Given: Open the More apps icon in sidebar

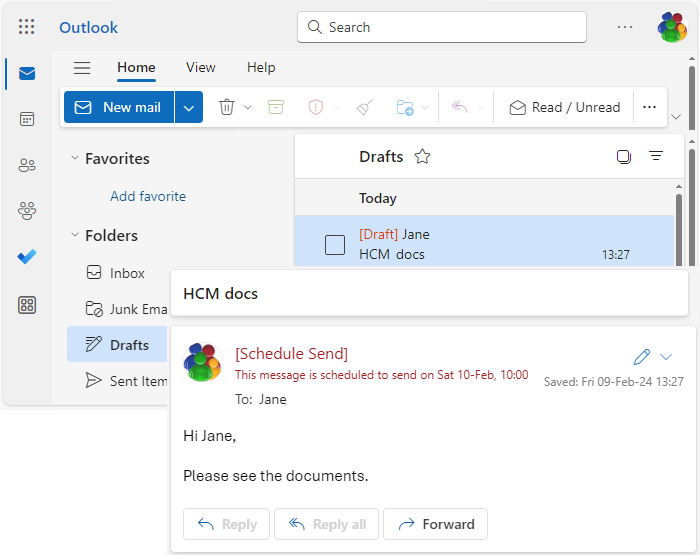Looking at the screenshot, I should click(x=27, y=305).
